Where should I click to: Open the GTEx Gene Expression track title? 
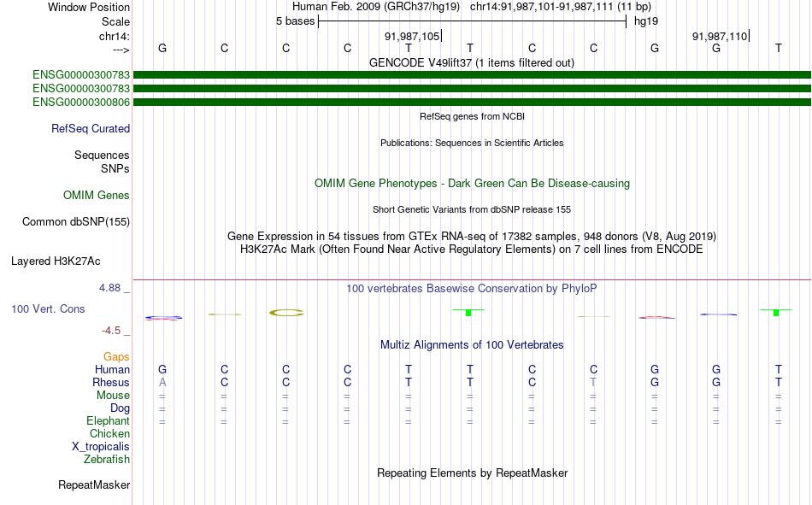(x=472, y=236)
